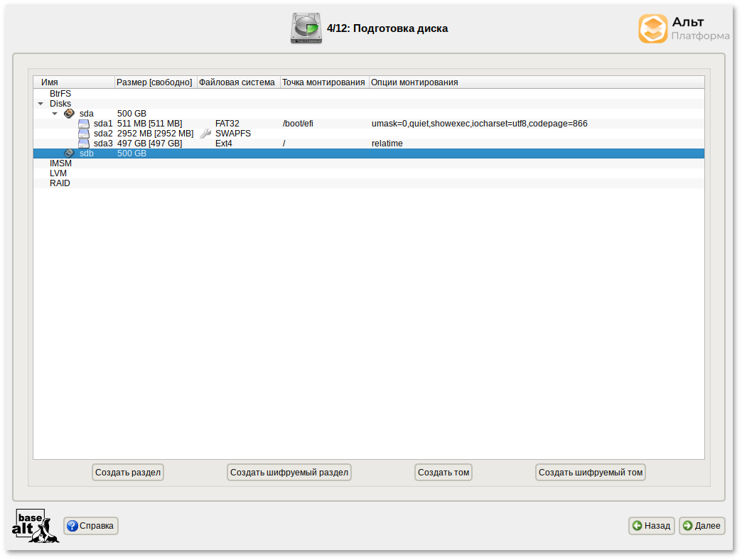Click the sda hard disk icon

click(x=69, y=114)
